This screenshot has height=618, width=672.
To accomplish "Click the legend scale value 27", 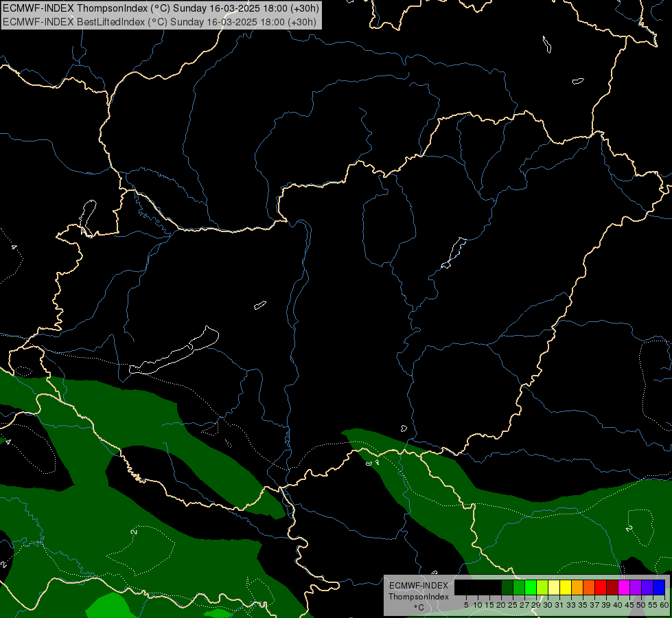I will click(524, 605).
